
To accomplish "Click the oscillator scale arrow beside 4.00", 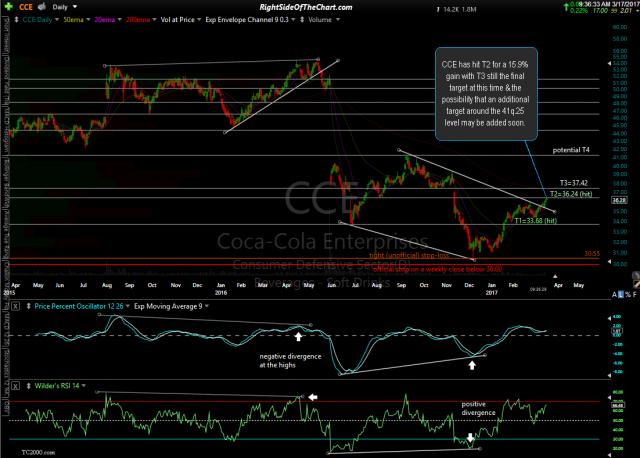I will tap(609, 318).
